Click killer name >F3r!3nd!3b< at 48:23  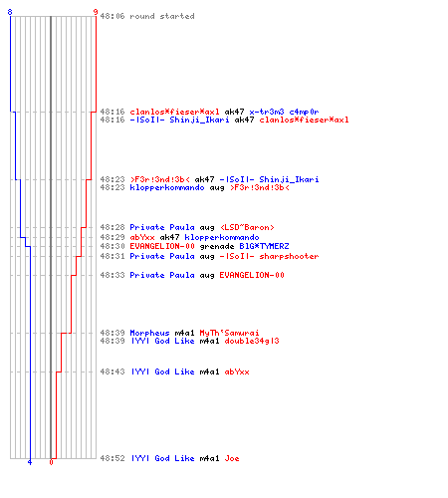[x=159, y=179]
